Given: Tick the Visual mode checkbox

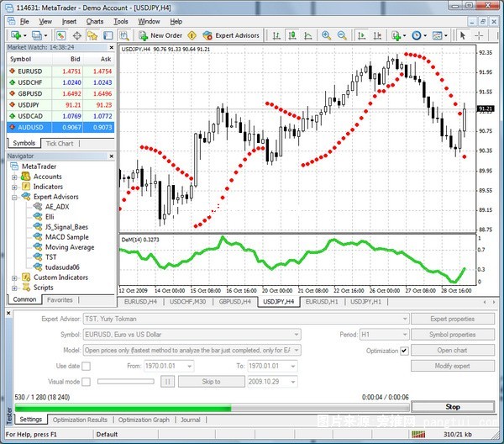Looking at the screenshot, I should coord(87,381).
